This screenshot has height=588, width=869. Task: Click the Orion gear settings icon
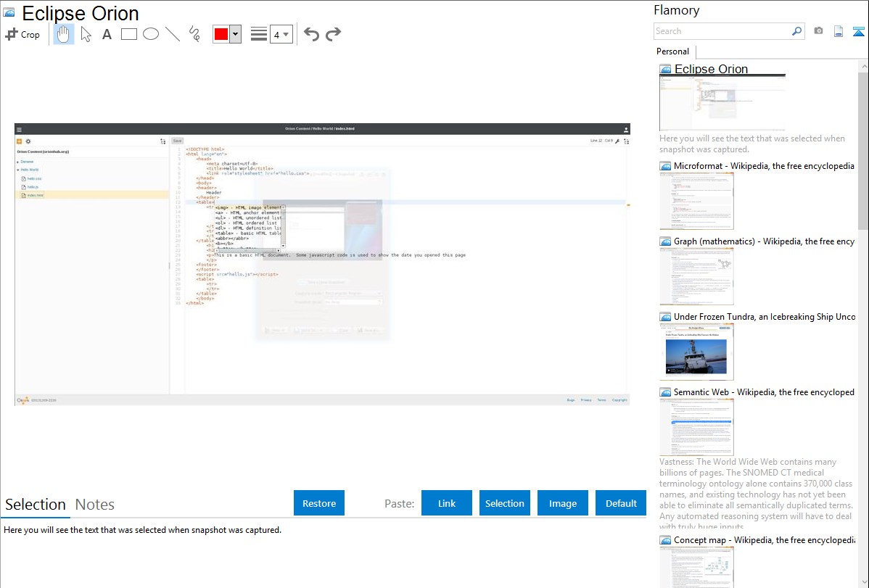28,141
